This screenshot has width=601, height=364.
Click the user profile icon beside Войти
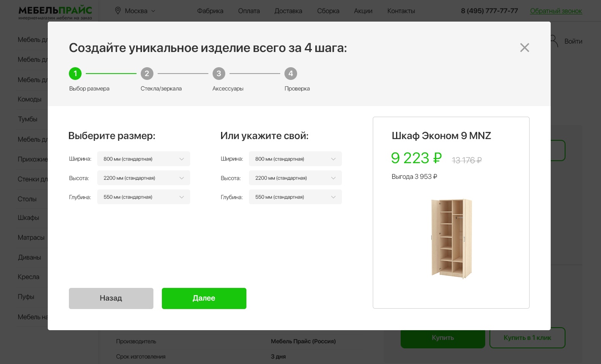point(554,41)
